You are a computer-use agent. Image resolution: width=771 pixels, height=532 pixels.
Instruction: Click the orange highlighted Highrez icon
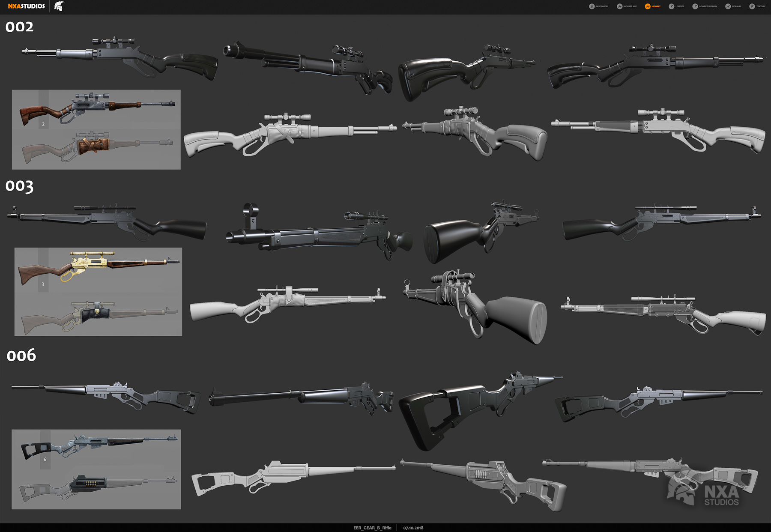(648, 6)
